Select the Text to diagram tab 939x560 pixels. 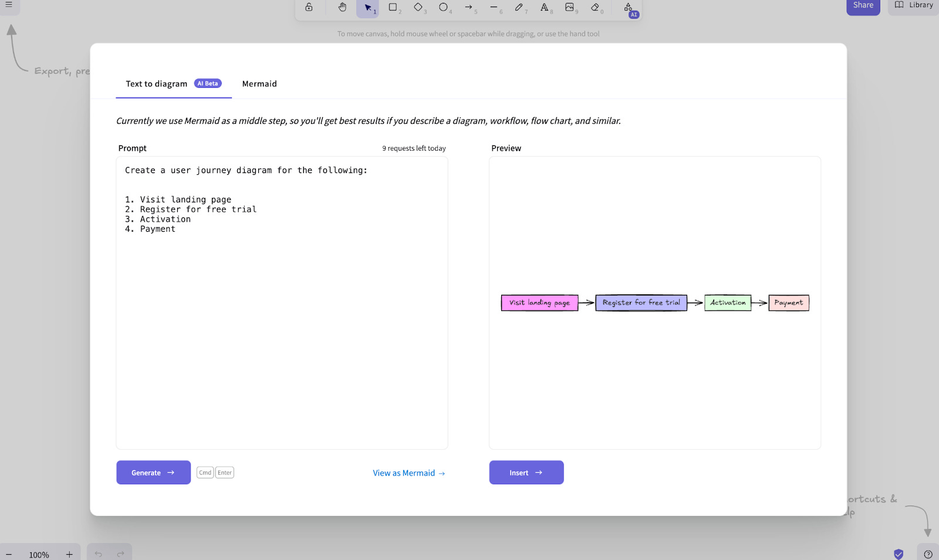156,84
